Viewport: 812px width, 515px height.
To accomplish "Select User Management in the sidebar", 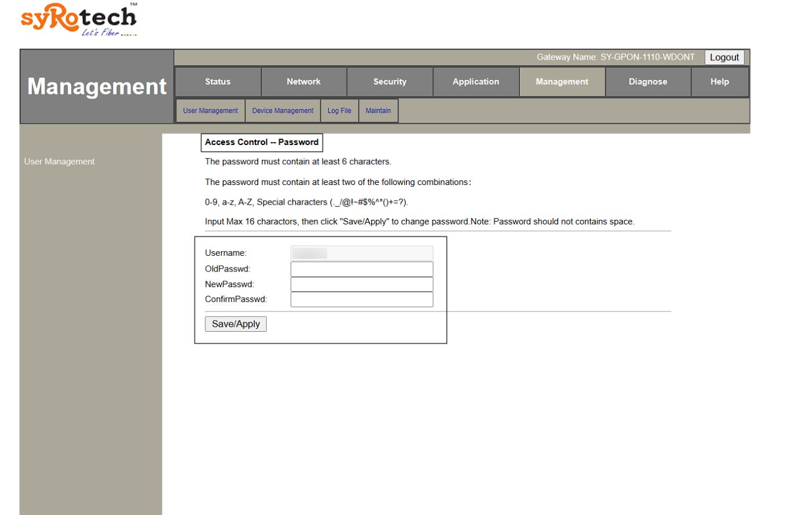I will (x=60, y=161).
